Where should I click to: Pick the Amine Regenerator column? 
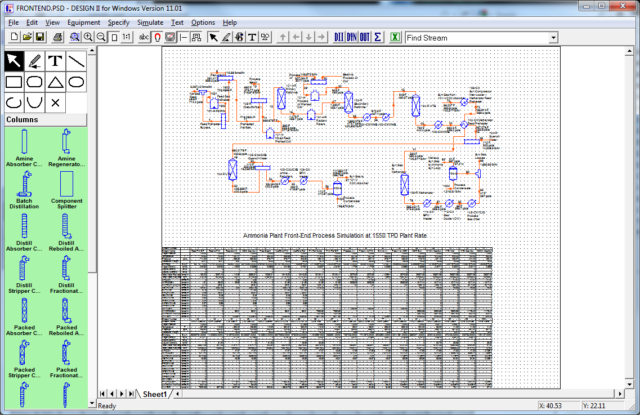[66, 148]
